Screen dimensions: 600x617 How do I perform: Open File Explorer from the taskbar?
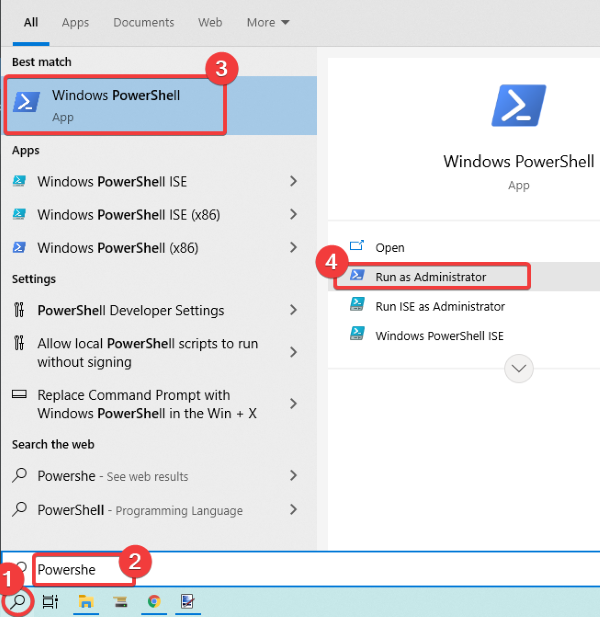[x=86, y=602]
